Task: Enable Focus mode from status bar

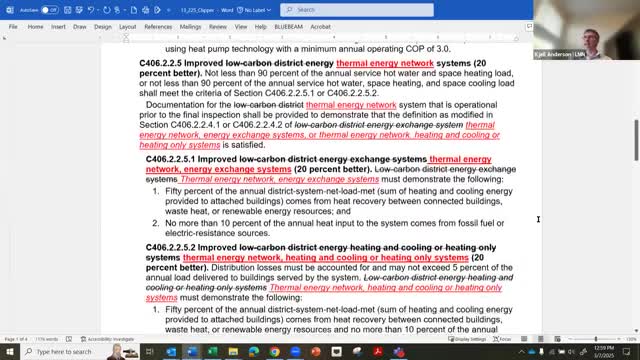Action: (x=502, y=339)
